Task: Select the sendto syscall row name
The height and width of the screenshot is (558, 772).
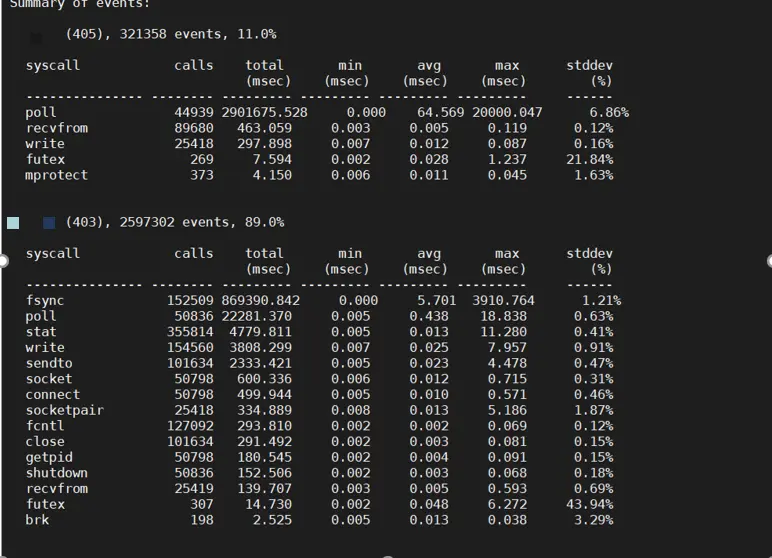Action: pos(49,363)
